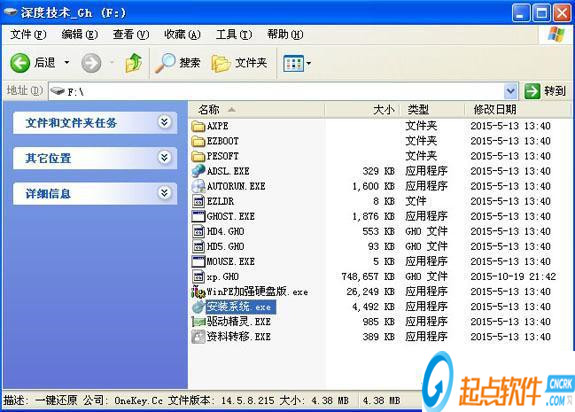
Task: Click the 1,876 KB size of GHOST.EXE
Action: [373, 217]
